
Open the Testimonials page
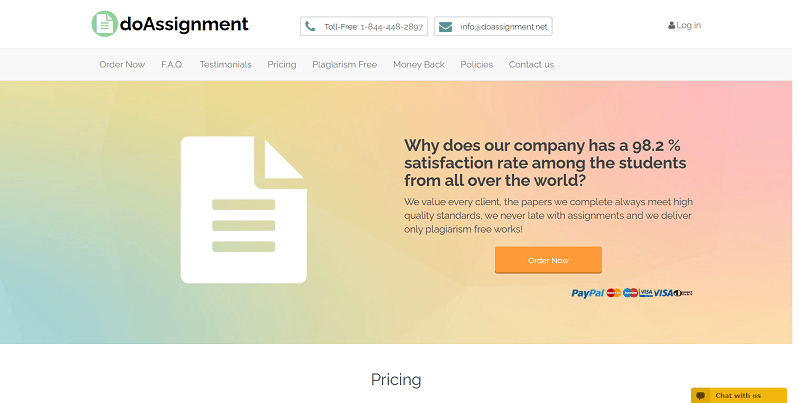pyautogui.click(x=225, y=64)
